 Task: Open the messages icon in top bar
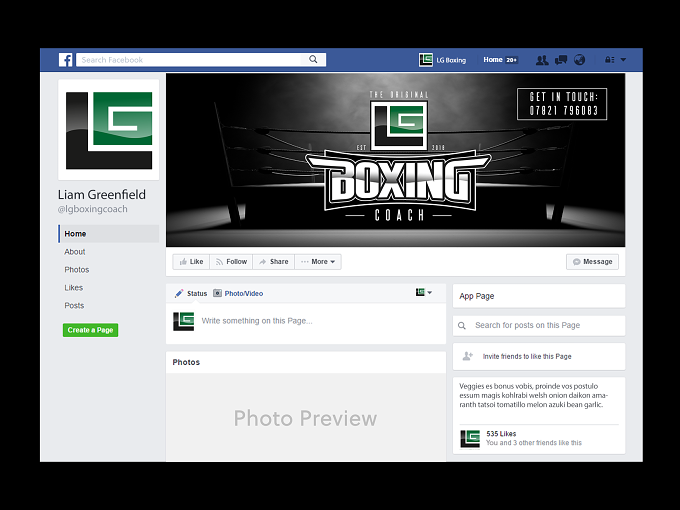(561, 60)
